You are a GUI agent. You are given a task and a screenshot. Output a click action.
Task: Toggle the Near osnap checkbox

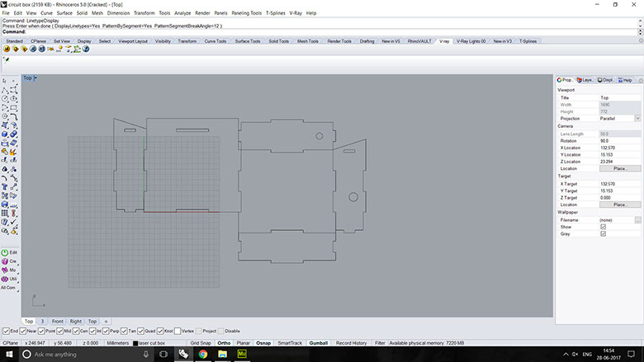(x=23, y=331)
